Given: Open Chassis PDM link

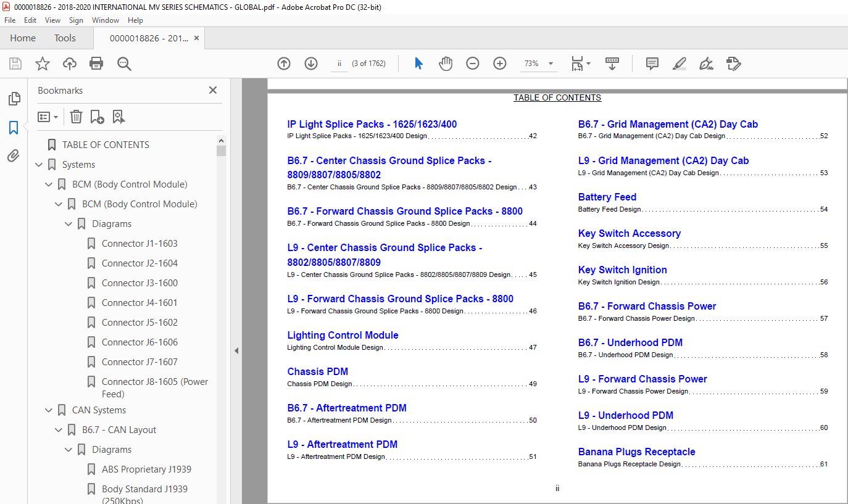Looking at the screenshot, I should point(317,371).
